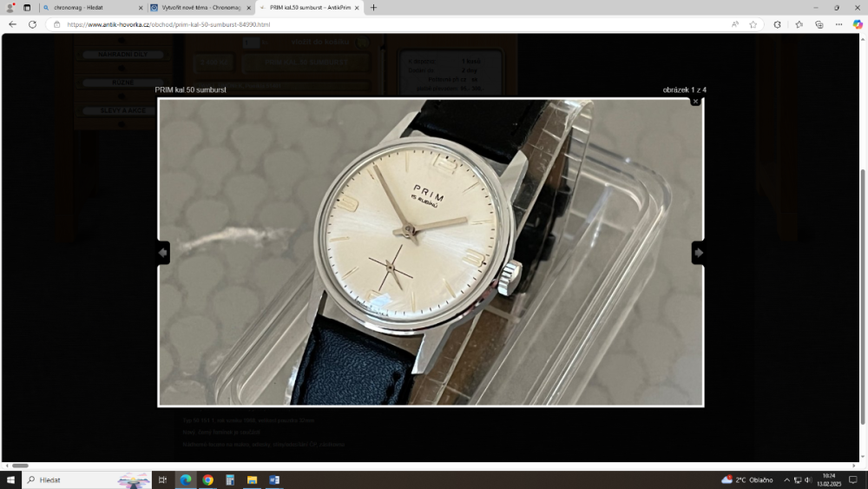Show hidden system tray icons
Image resolution: width=868 pixels, height=489 pixels.
(786, 479)
